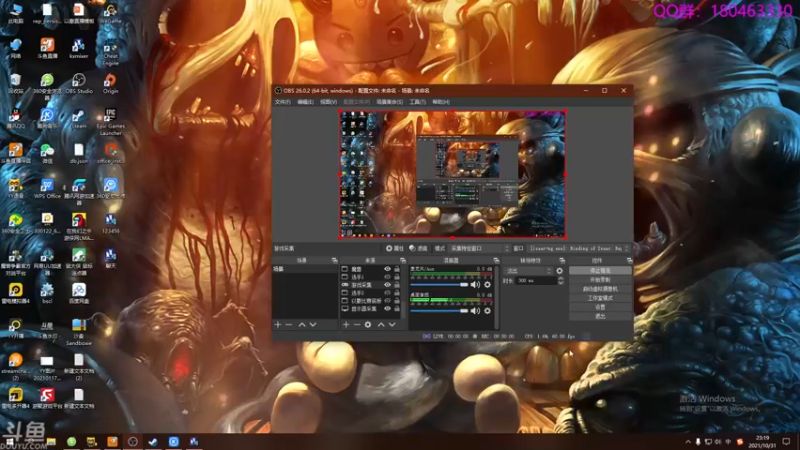The image size is (800, 450).
Task: Open Steam from the taskbar
Action: pos(153,442)
